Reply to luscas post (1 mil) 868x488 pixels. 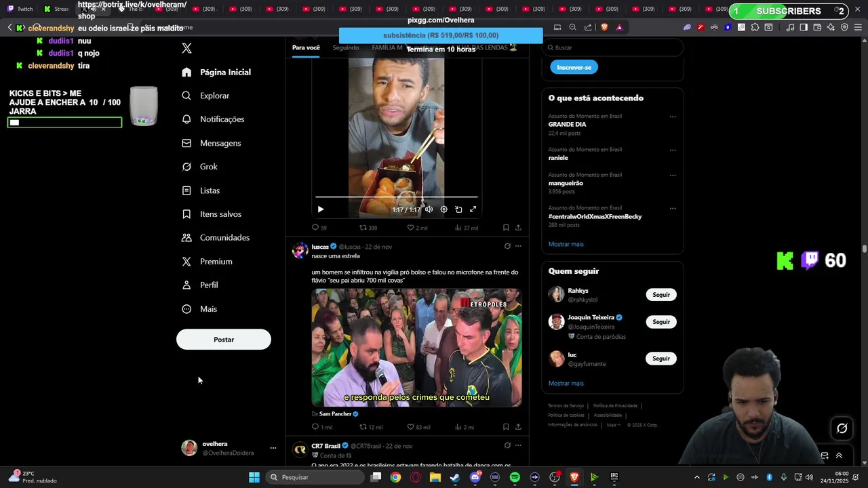[322, 427]
